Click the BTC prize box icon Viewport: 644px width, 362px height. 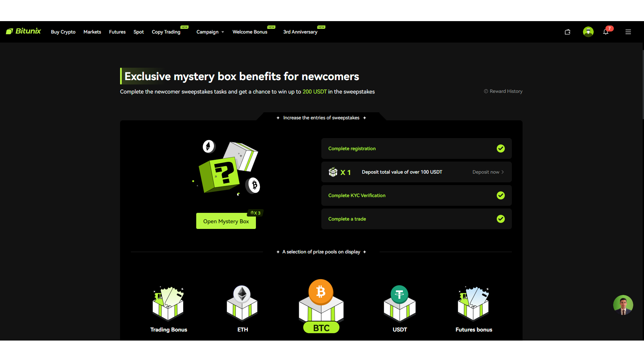point(321,301)
